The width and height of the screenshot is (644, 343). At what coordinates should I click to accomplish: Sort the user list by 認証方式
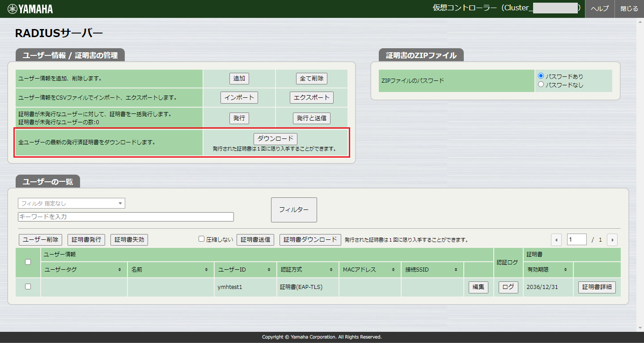332,269
